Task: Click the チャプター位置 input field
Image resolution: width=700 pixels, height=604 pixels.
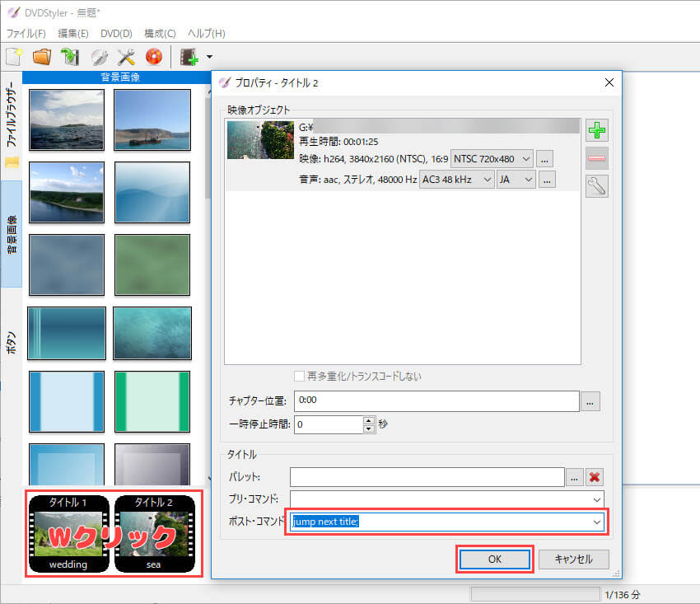Action: tap(436, 400)
